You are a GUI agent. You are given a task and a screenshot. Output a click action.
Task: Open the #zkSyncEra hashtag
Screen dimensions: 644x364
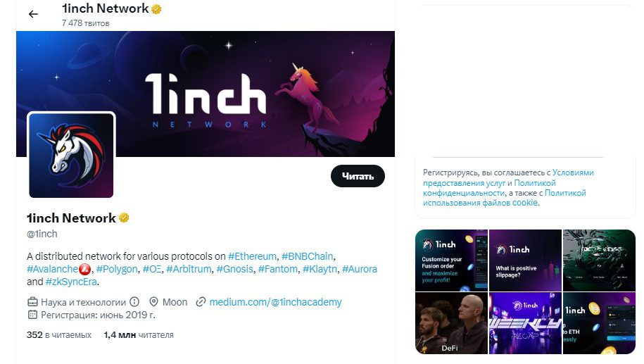tap(72, 282)
